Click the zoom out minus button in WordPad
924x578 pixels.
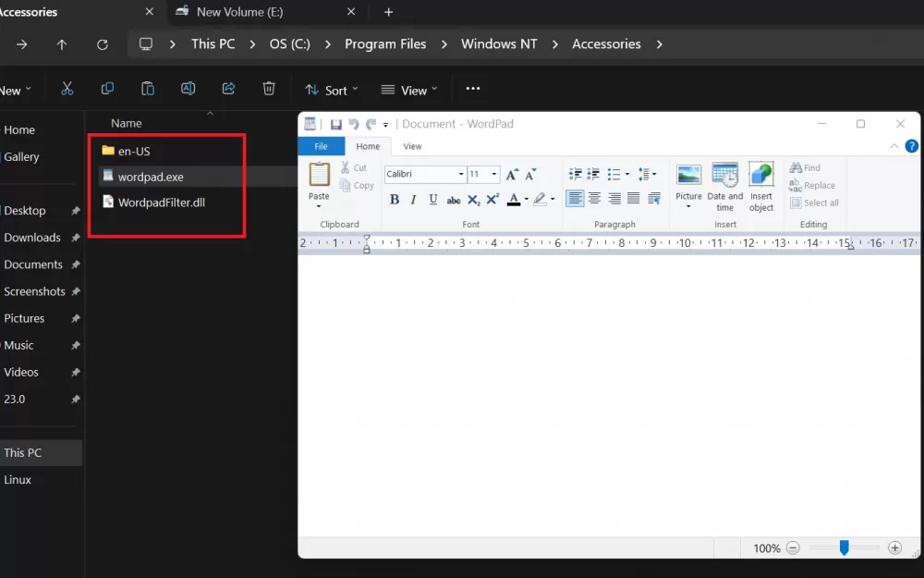[x=793, y=547]
